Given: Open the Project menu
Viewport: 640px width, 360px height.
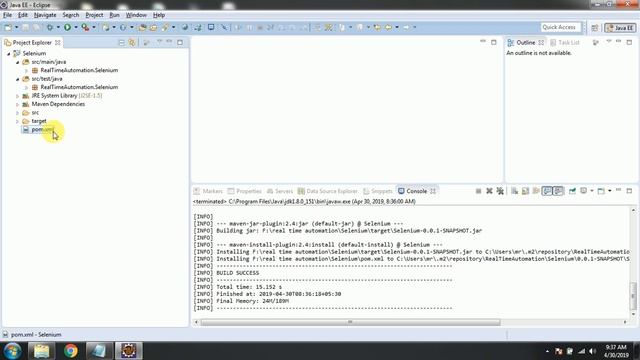Looking at the screenshot, I should tap(94, 15).
